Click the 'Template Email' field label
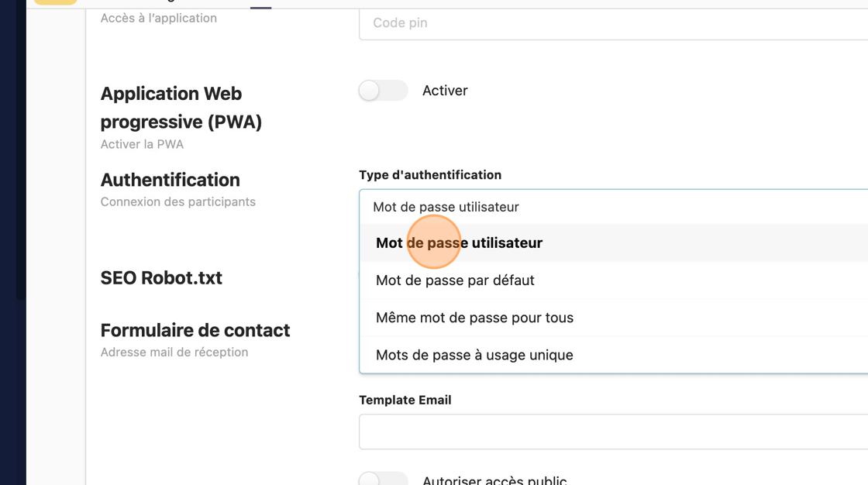The image size is (868, 485). (x=405, y=400)
